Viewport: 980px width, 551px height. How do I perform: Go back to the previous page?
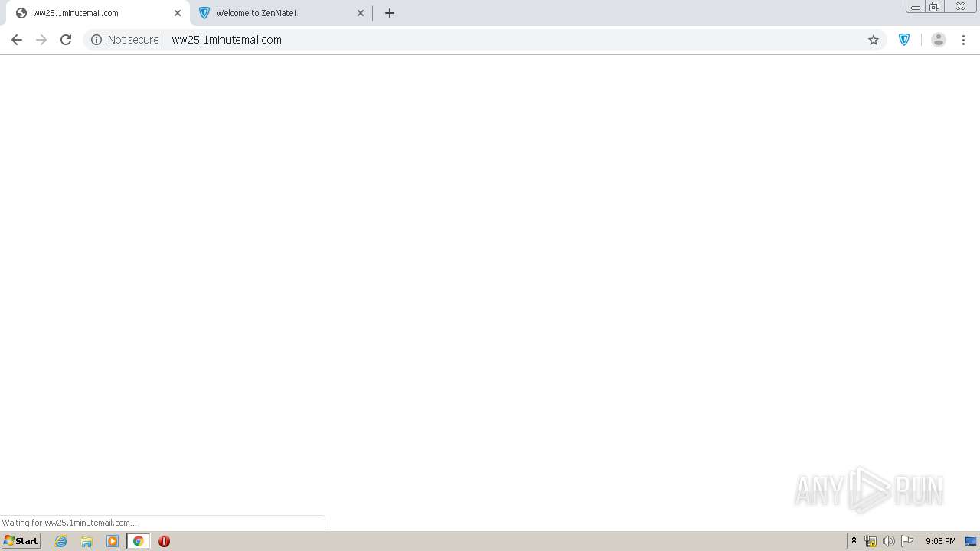pos(17,40)
